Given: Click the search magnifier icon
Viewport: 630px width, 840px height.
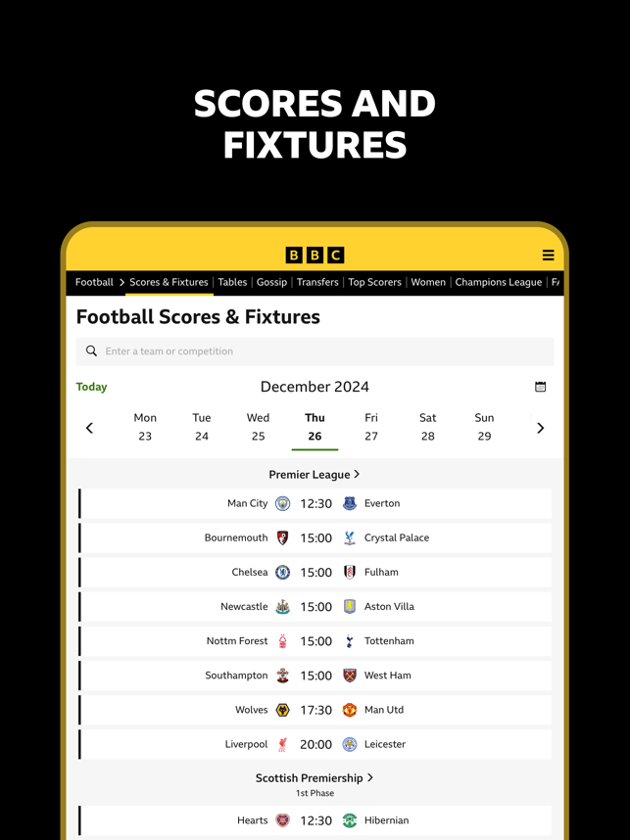Looking at the screenshot, I should [92, 350].
